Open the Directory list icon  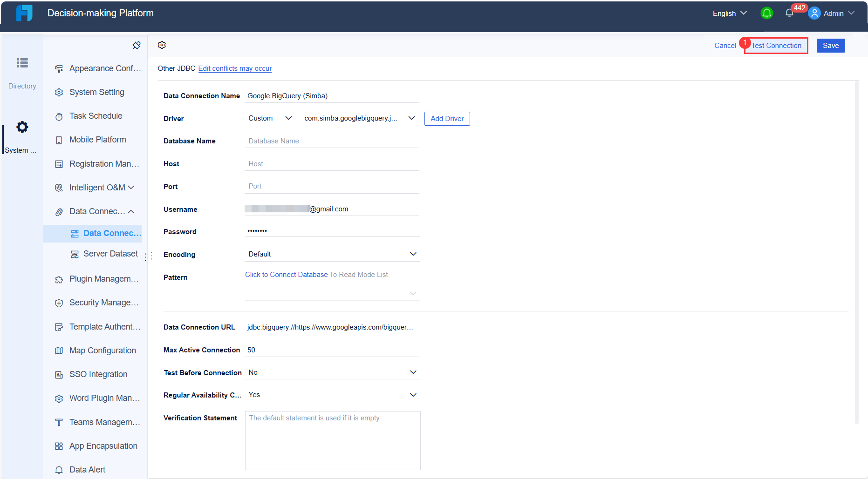pyautogui.click(x=22, y=63)
